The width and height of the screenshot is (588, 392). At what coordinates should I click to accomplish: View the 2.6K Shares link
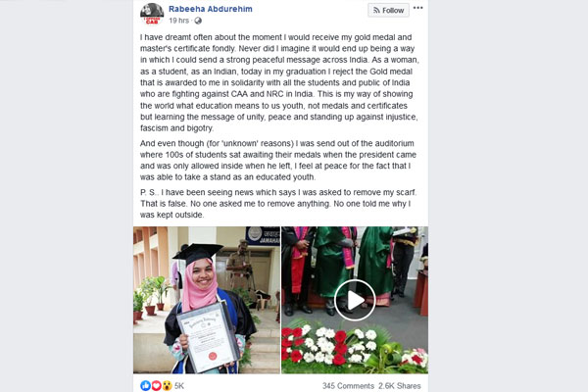[400, 385]
